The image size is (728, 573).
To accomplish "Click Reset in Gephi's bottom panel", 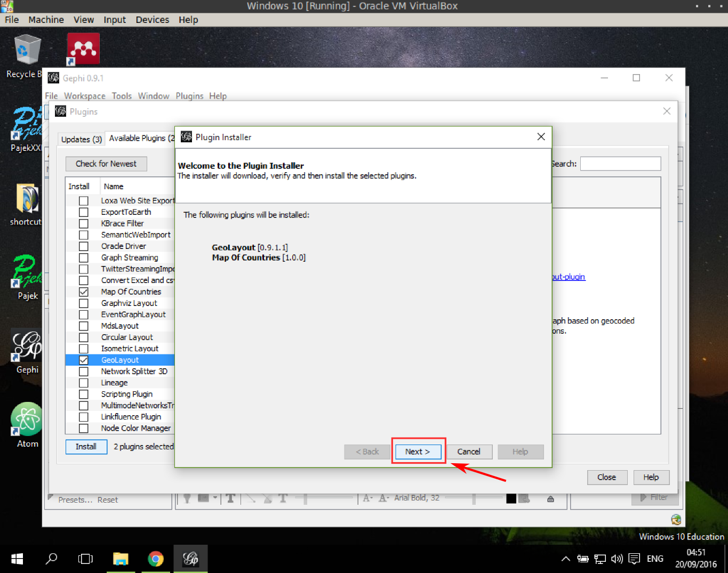I will point(108,500).
